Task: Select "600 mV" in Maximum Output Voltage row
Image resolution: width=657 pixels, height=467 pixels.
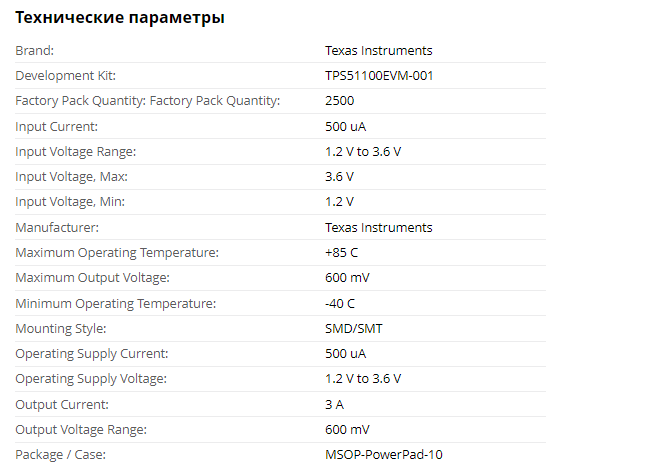Action: pos(347,278)
